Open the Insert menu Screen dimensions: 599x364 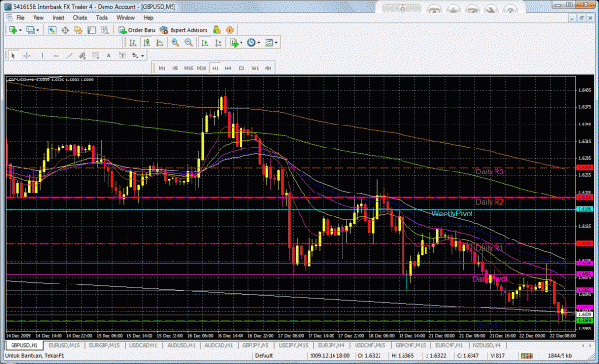[58, 18]
